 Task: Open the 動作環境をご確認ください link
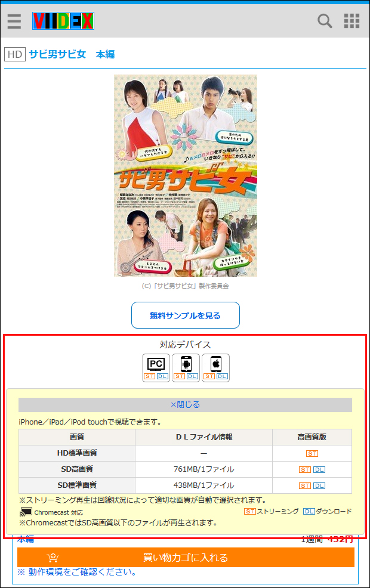(x=77, y=572)
